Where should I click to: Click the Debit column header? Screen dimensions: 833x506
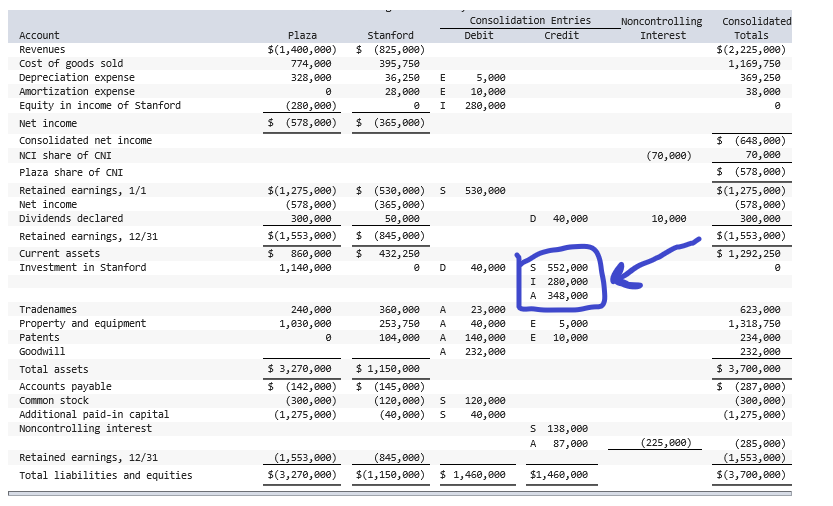click(x=479, y=36)
